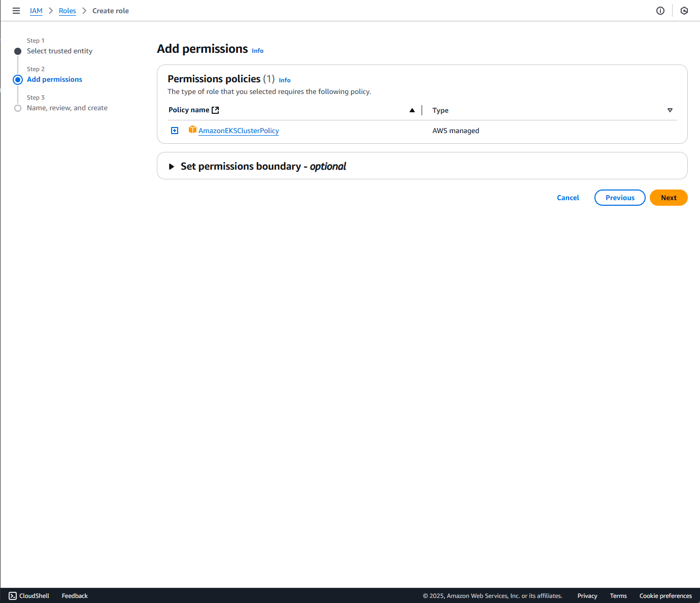Image resolution: width=700 pixels, height=603 pixels.
Task: Sort by Policy name ascending arrow
Action: pyautogui.click(x=412, y=110)
